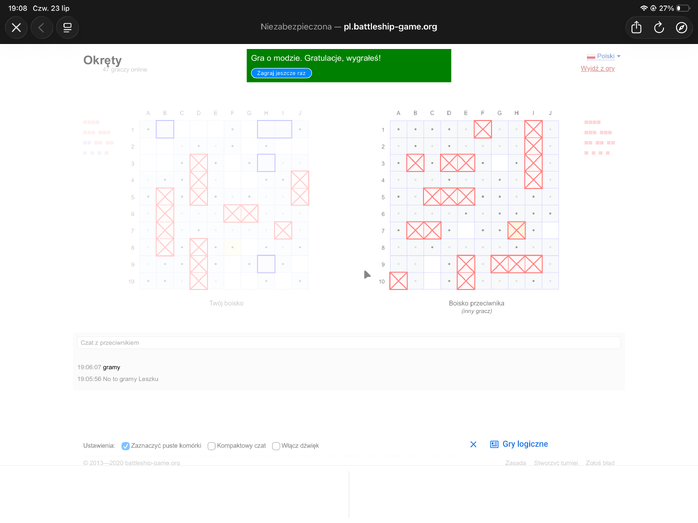The image size is (698, 523).
Task: Toggle Zaznaczyć puste komórki checkbox
Action: pos(126,446)
